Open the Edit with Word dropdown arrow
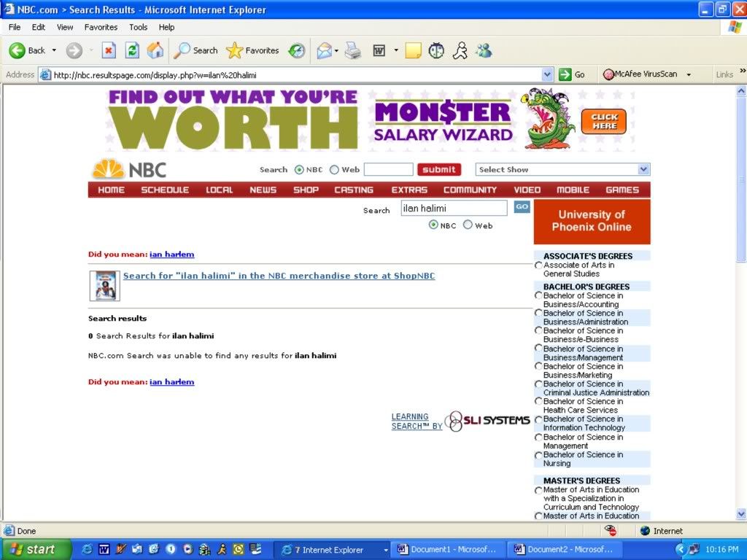The height and width of the screenshot is (560, 747). pyautogui.click(x=395, y=50)
